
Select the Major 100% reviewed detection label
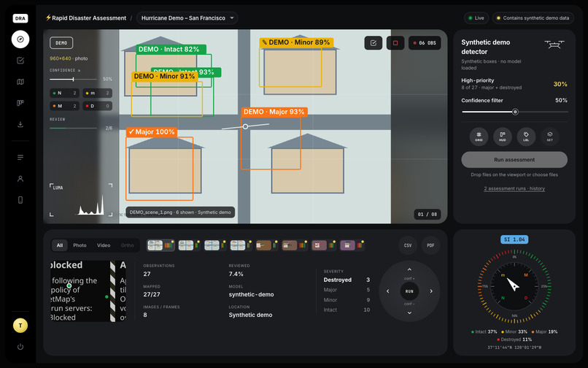pos(152,132)
